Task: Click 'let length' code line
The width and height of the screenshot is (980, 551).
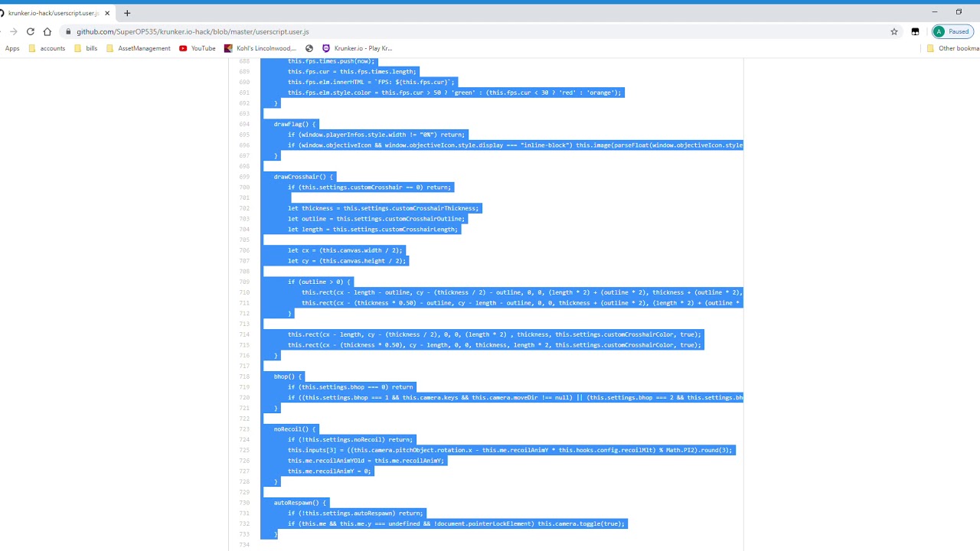Action: (373, 230)
